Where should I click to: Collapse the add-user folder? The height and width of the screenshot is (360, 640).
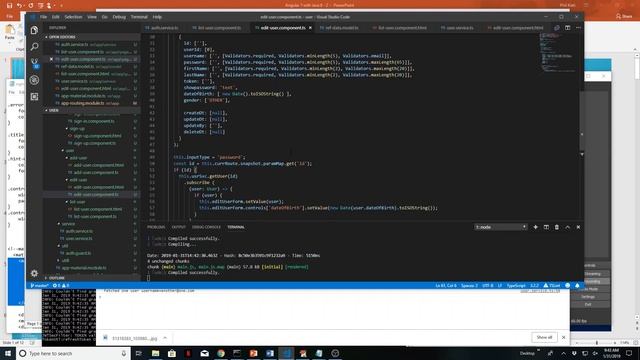point(78,158)
